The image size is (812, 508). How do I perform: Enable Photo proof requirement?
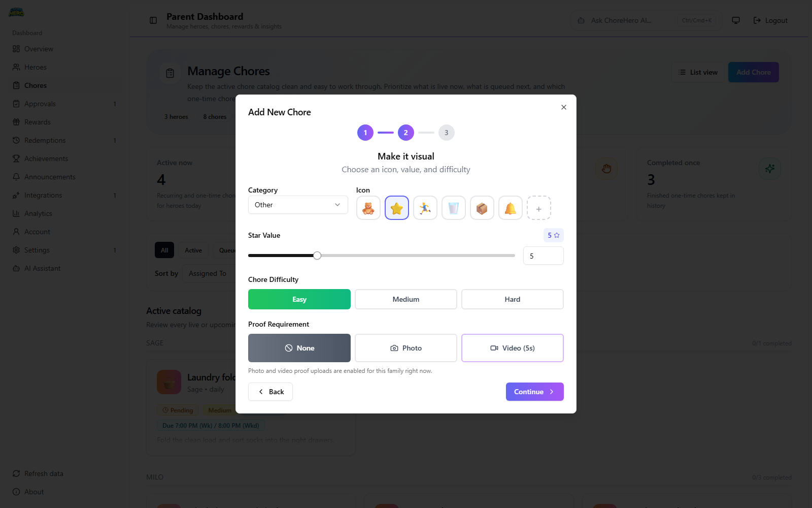(x=405, y=348)
